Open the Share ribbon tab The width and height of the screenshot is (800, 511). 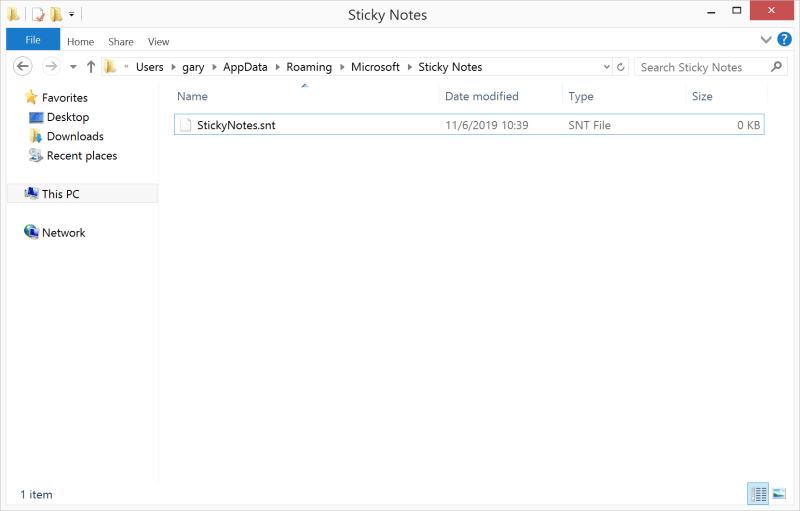(x=120, y=42)
